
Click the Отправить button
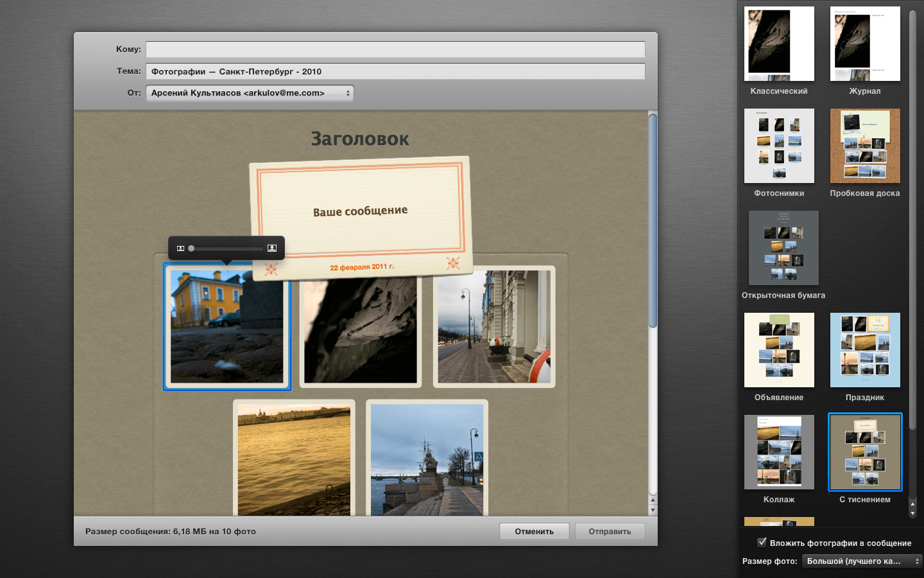610,532
